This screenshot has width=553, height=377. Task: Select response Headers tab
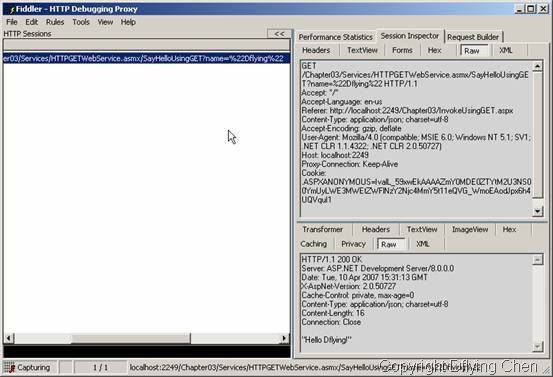(376, 229)
